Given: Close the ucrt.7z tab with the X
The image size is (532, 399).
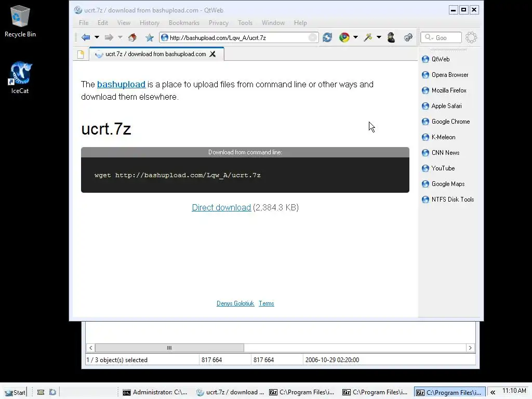Looking at the screenshot, I should [212, 54].
